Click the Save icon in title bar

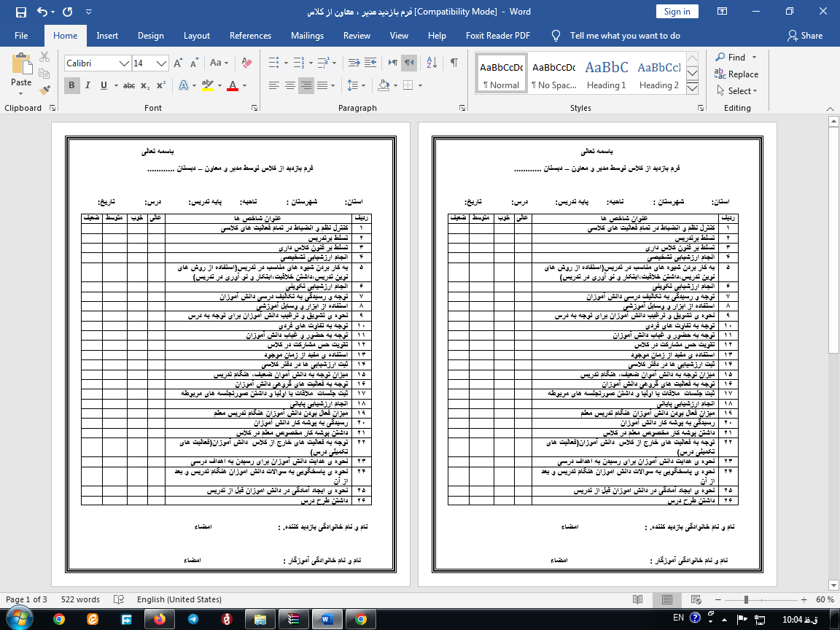coord(20,12)
